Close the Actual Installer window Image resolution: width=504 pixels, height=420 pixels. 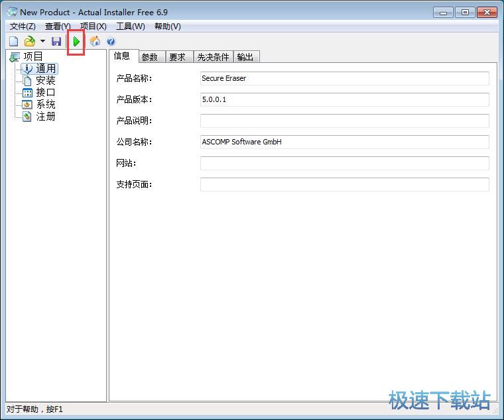487,13
